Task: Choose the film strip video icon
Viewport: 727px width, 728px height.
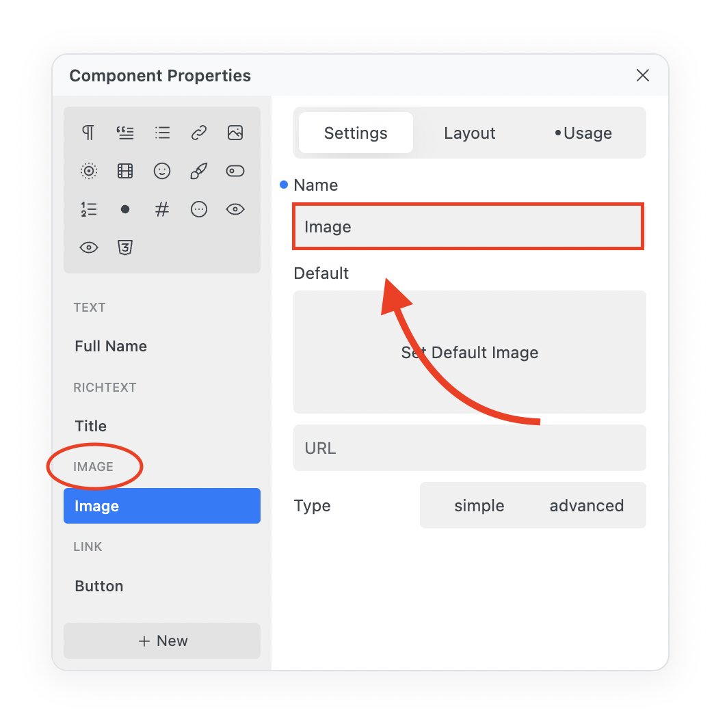Action: (x=125, y=171)
